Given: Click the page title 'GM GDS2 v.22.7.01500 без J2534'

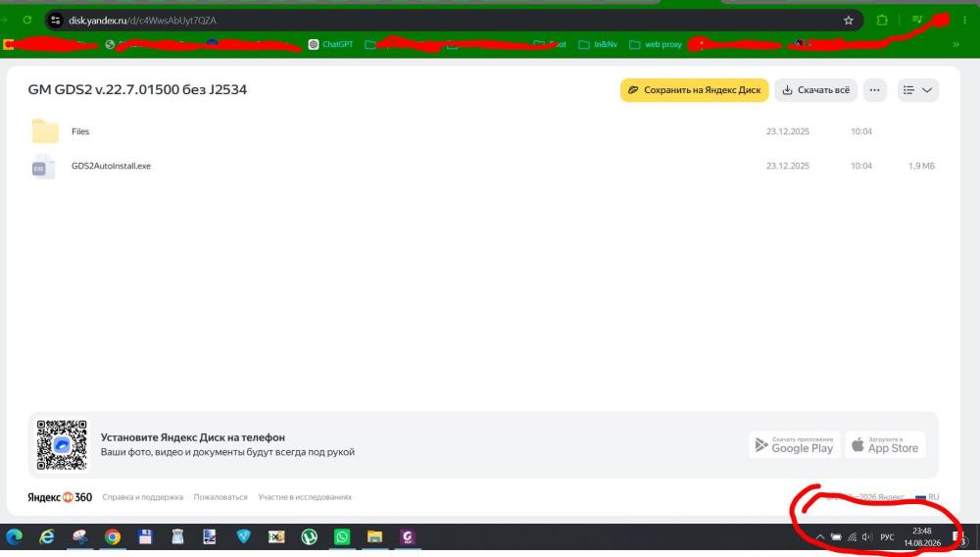Looking at the screenshot, I should point(137,89).
